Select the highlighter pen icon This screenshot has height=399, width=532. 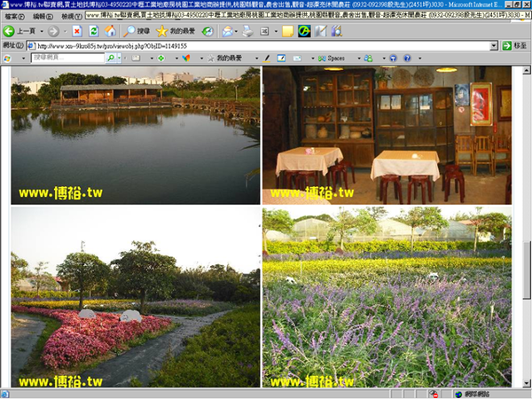267,59
